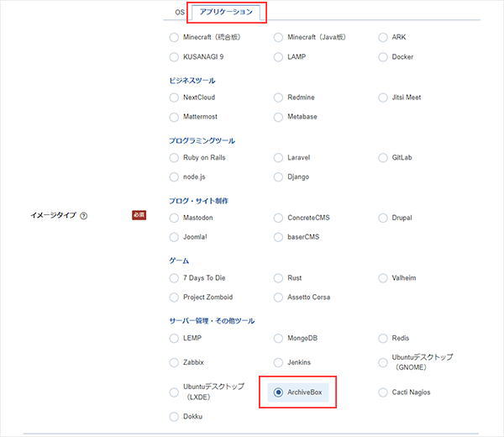Select 7 Days To Die game image
The height and width of the screenshot is (437, 504).
point(174,278)
